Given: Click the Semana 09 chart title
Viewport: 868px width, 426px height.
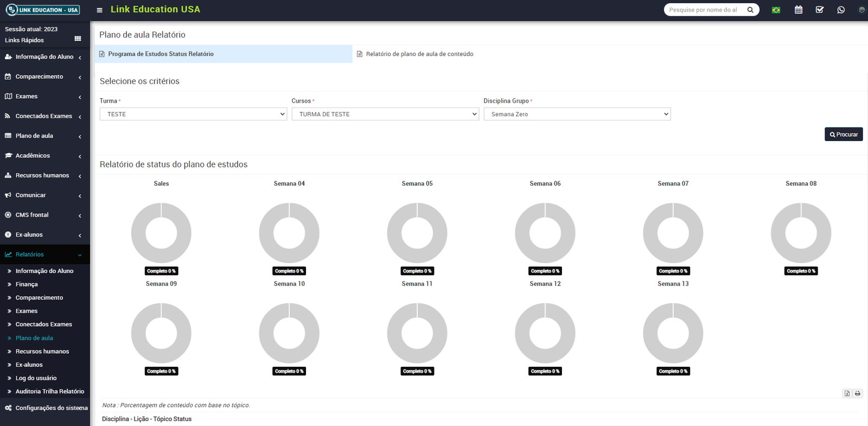Looking at the screenshot, I should coord(161,284).
